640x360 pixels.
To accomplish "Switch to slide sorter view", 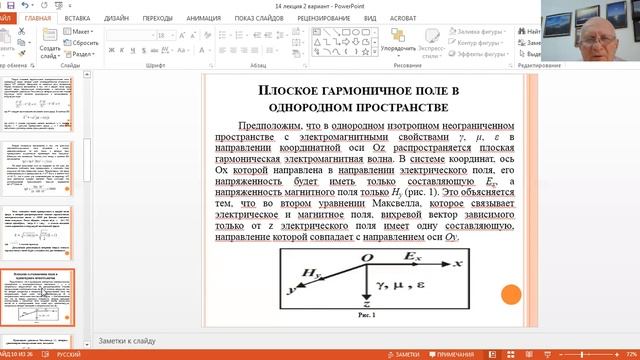I will click(x=511, y=355).
